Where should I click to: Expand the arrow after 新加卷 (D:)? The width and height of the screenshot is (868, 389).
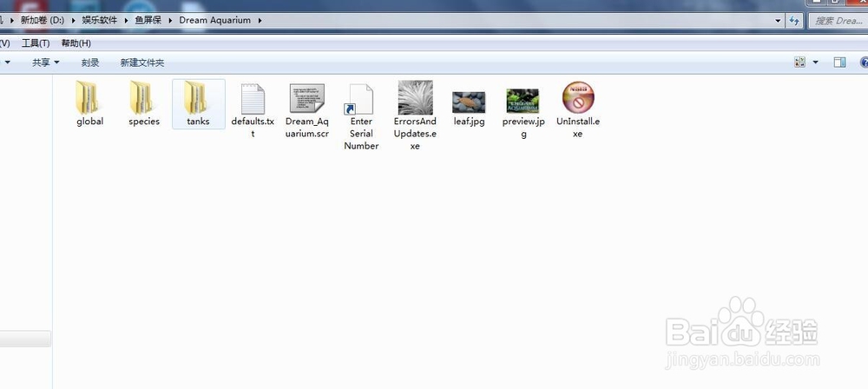click(x=74, y=21)
